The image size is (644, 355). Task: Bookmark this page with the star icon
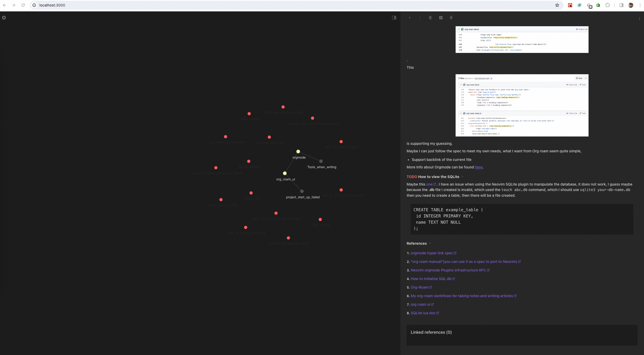point(557,5)
